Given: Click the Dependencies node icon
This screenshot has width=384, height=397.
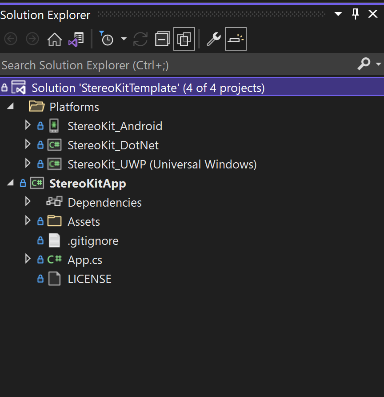Looking at the screenshot, I should click(54, 202).
